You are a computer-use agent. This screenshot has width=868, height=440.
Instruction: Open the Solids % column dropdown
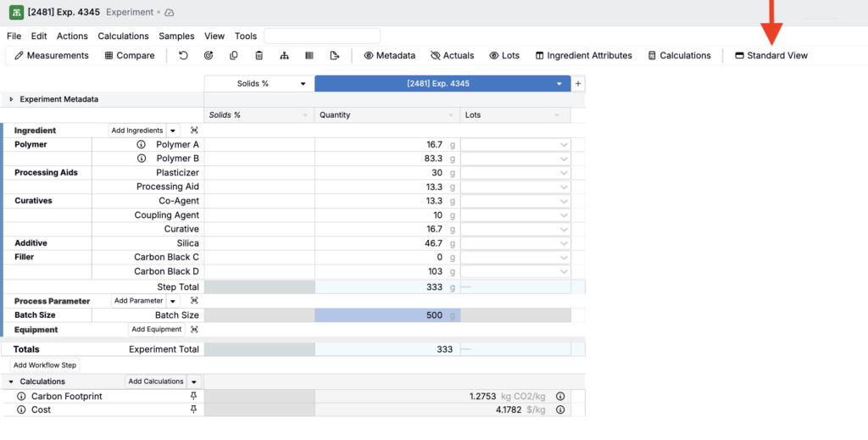point(303,84)
